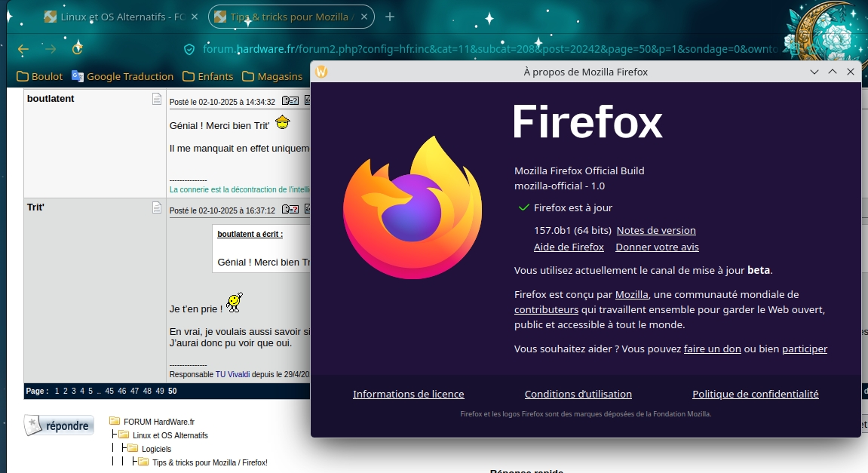Screen dimensions: 868x473
Task: Go back with the browser back arrow
Action: tap(23, 49)
